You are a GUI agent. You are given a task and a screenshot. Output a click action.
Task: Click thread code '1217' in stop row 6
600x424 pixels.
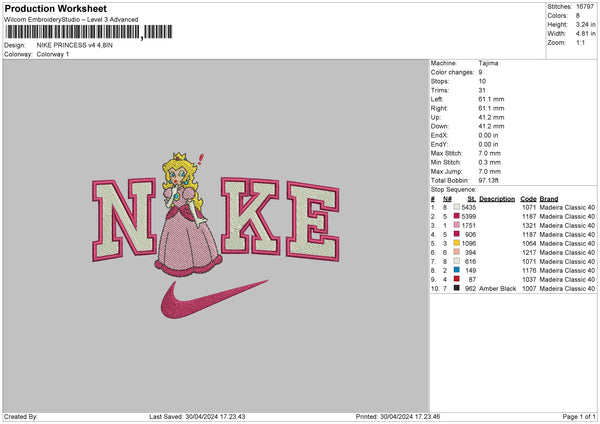point(529,253)
